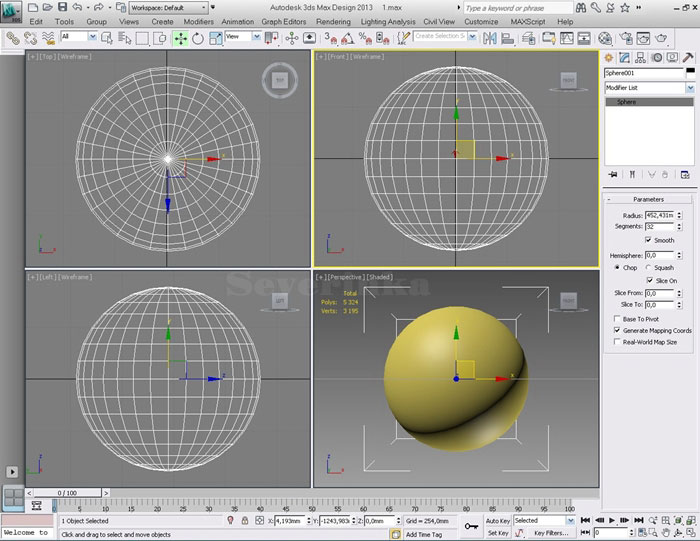Open the Graph Editors menu

[x=284, y=21]
